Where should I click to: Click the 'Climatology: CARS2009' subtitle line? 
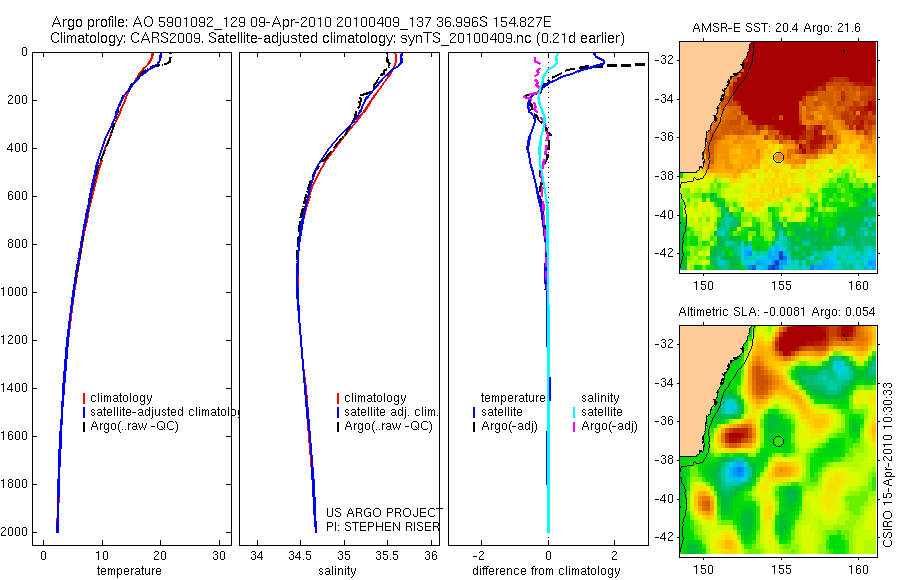338,38
